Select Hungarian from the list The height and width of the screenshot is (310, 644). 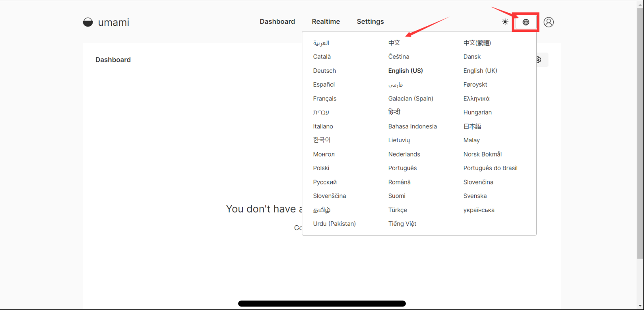coord(477,112)
